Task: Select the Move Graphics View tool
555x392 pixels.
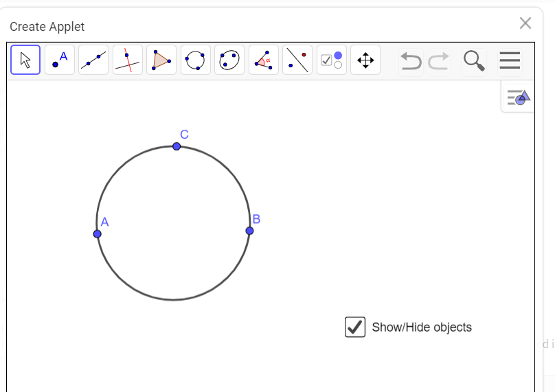Action: [365, 60]
